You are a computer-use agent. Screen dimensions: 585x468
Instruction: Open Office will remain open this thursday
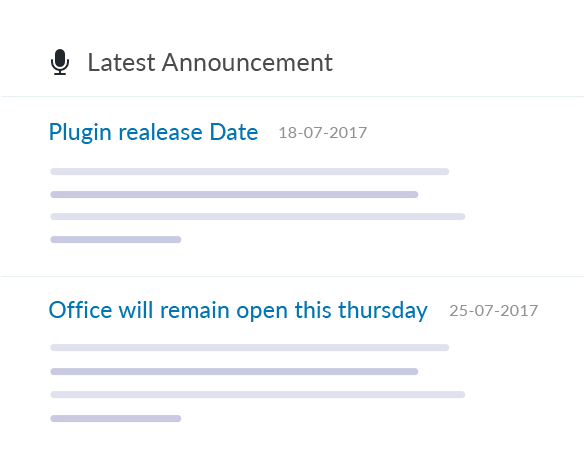pyautogui.click(x=238, y=310)
